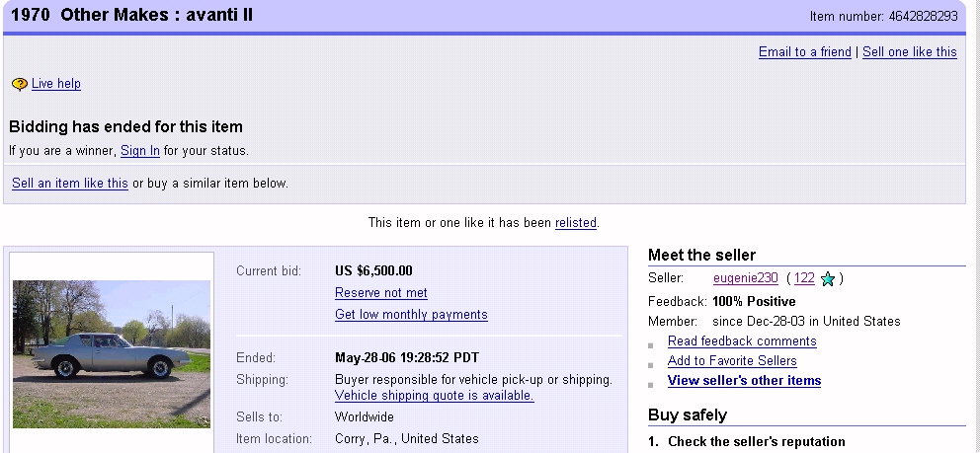The width and height of the screenshot is (980, 453).
Task: Click Sign In to check winner status
Action: [140, 151]
